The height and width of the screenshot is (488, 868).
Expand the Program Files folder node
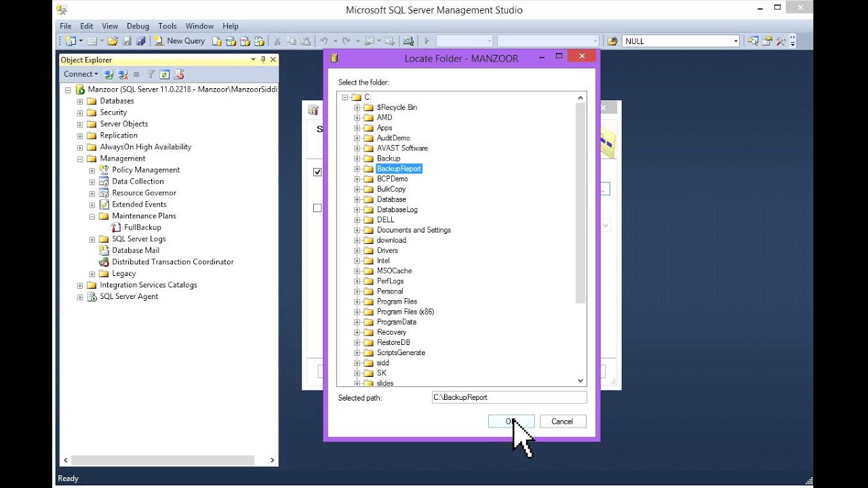coord(357,302)
